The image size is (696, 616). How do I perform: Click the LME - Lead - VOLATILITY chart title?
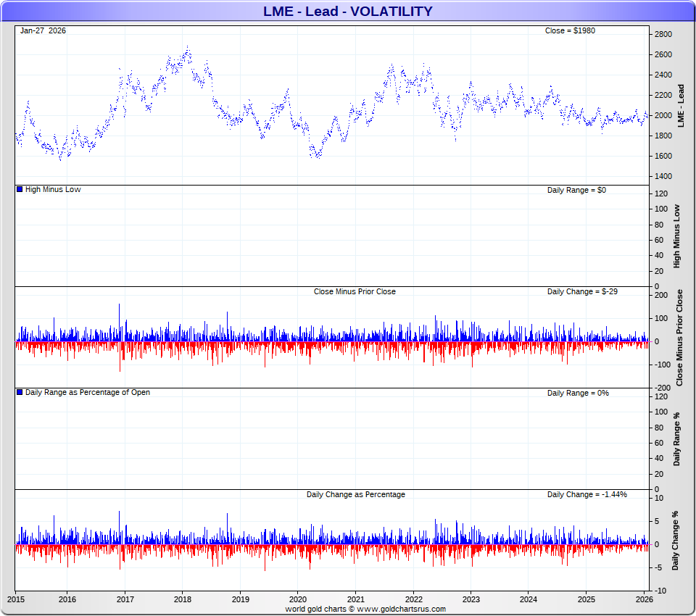click(348, 11)
